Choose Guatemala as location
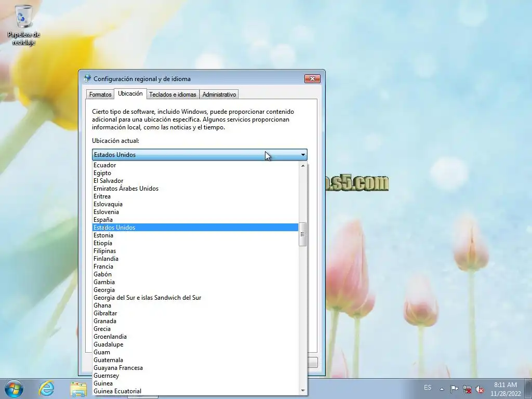 click(x=195, y=361)
